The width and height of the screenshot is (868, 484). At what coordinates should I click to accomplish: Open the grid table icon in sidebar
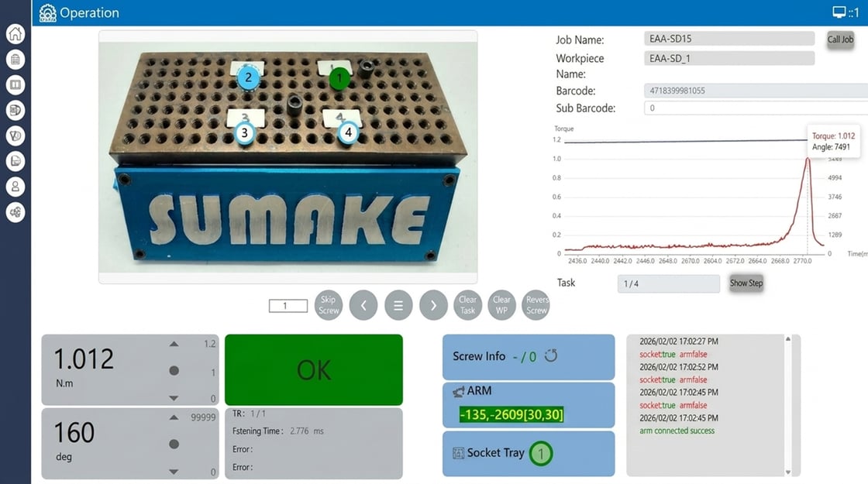coord(15,59)
